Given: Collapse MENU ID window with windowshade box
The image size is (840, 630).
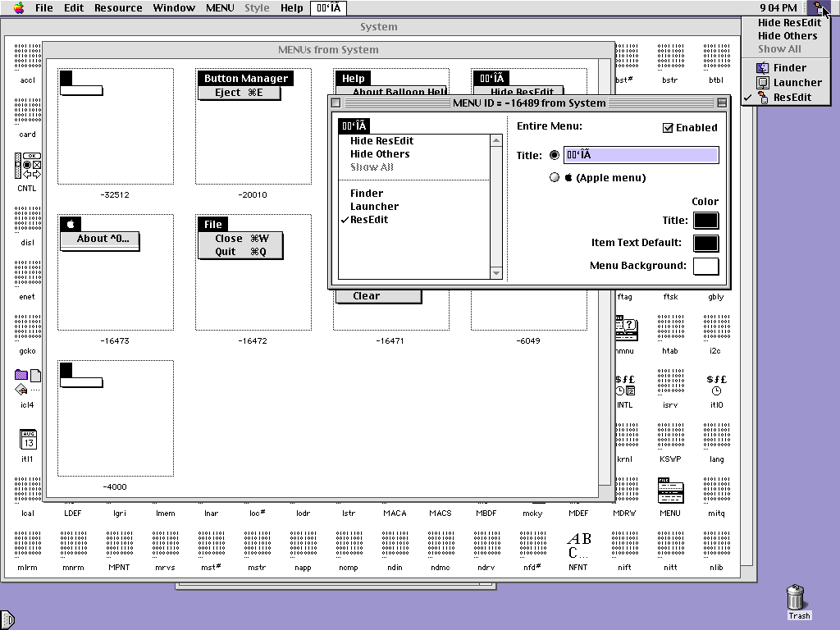Looking at the screenshot, I should coord(722,103).
